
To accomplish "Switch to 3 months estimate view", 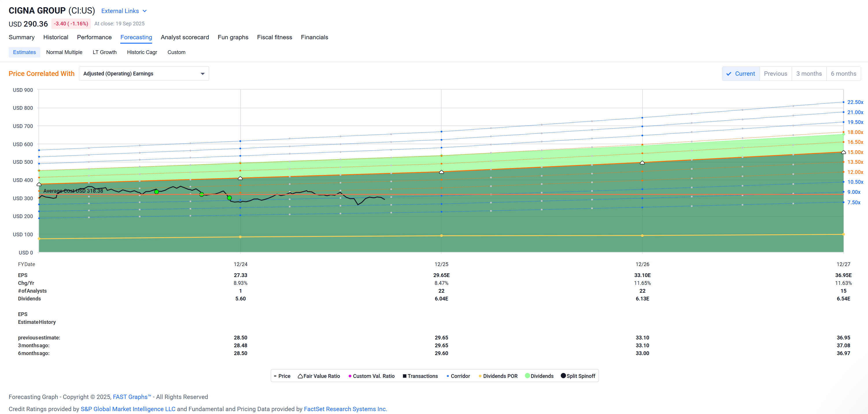I will pos(809,74).
